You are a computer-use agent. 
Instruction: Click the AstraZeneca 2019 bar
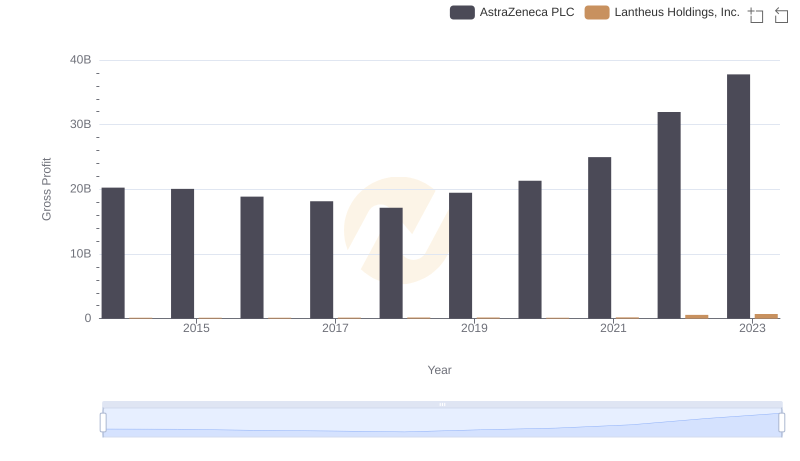[460, 255]
